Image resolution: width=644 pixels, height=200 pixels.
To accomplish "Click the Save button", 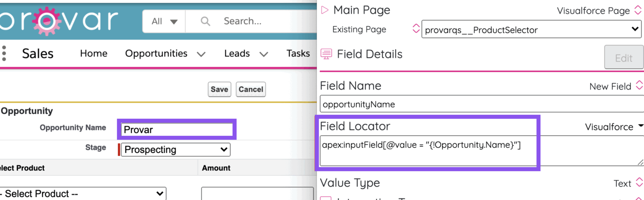I will 219,89.
